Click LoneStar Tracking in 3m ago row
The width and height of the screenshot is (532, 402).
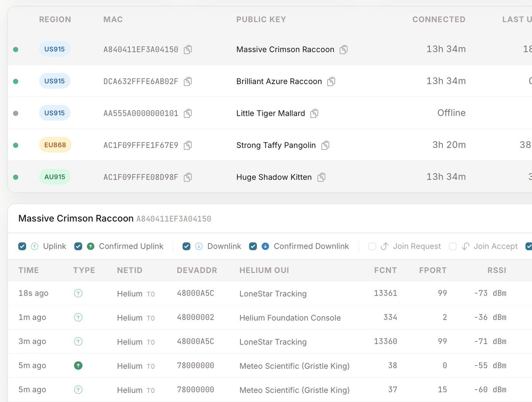tap(273, 342)
